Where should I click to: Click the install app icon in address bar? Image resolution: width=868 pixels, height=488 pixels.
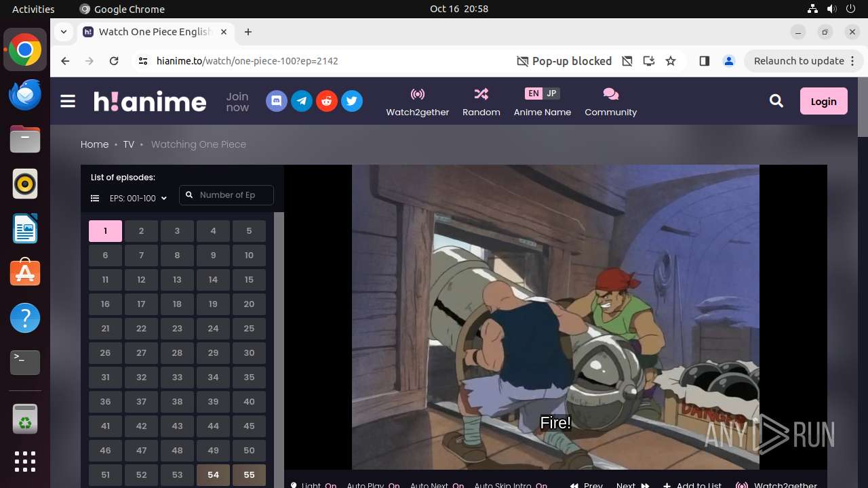(649, 61)
